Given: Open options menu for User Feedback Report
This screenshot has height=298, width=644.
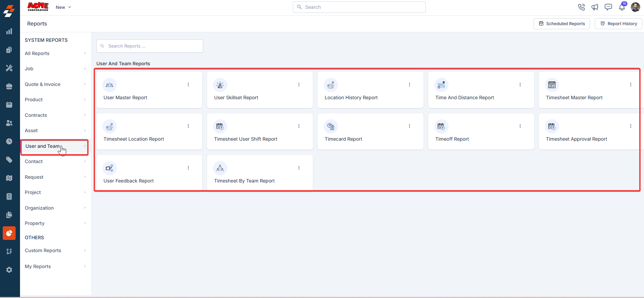Looking at the screenshot, I should 188,168.
